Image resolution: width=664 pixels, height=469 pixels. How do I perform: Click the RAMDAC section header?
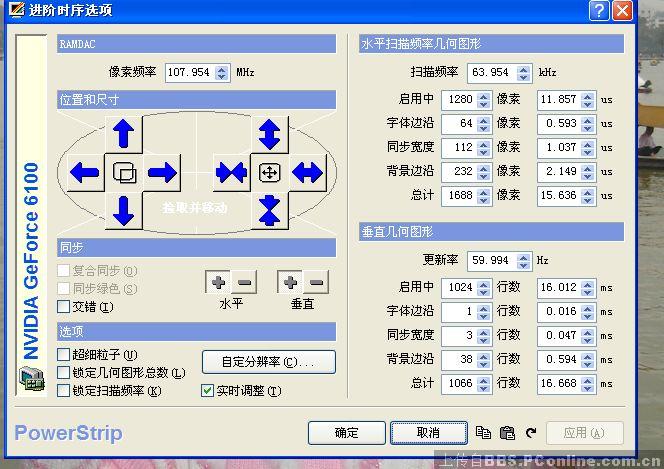(x=196, y=44)
